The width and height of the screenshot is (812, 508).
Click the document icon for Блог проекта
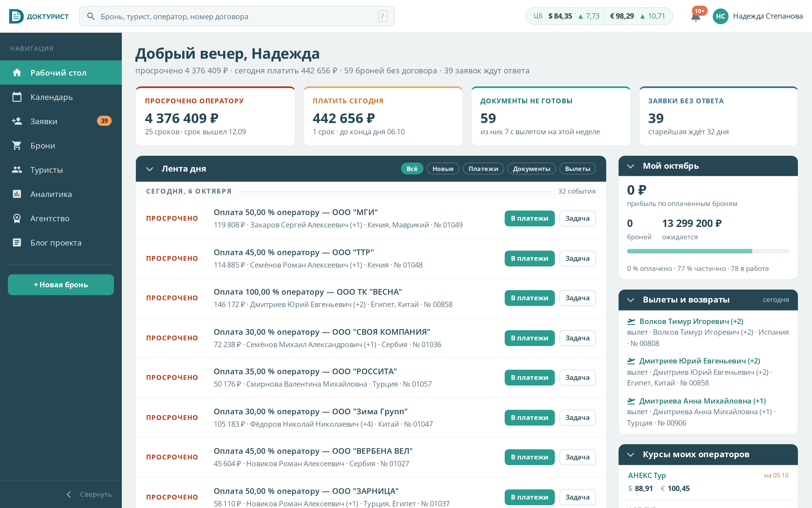tap(17, 243)
